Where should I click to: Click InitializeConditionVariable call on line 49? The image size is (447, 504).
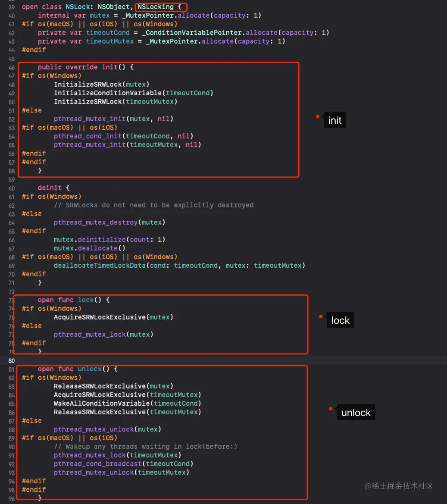click(x=133, y=93)
